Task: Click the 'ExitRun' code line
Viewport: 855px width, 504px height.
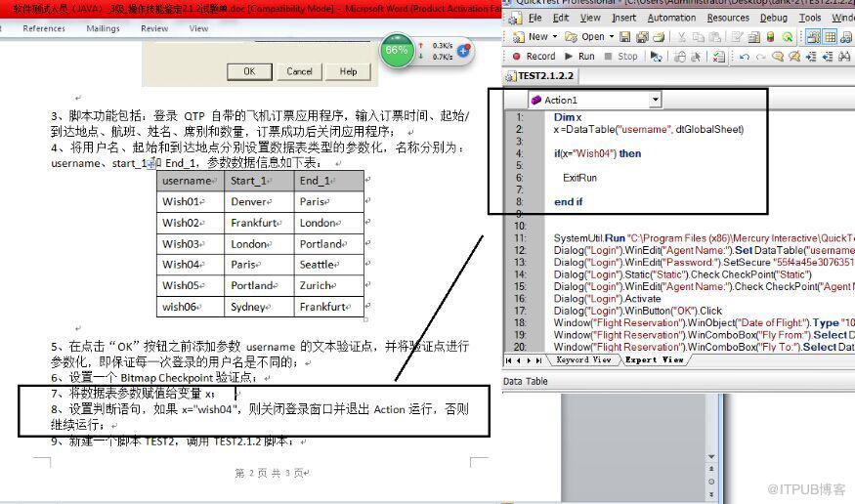Action: point(579,178)
